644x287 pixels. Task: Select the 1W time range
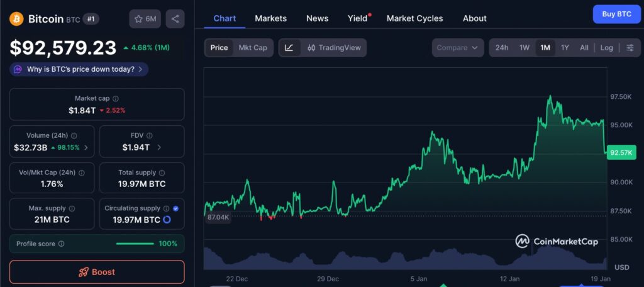[x=525, y=48]
